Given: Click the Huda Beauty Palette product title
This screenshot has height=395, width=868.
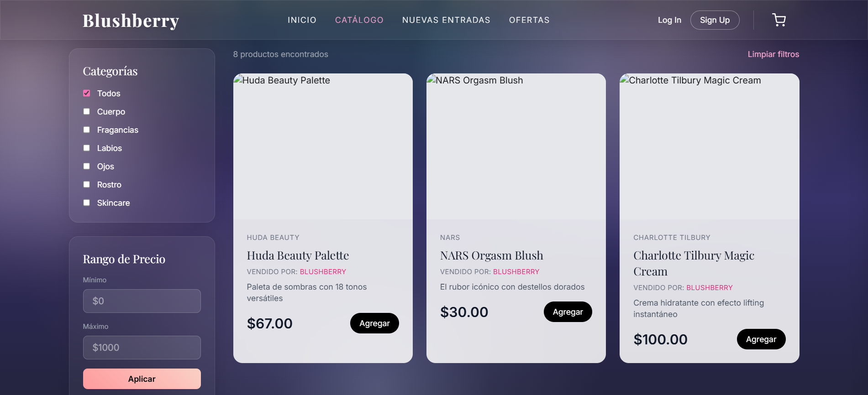Looking at the screenshot, I should [298, 255].
